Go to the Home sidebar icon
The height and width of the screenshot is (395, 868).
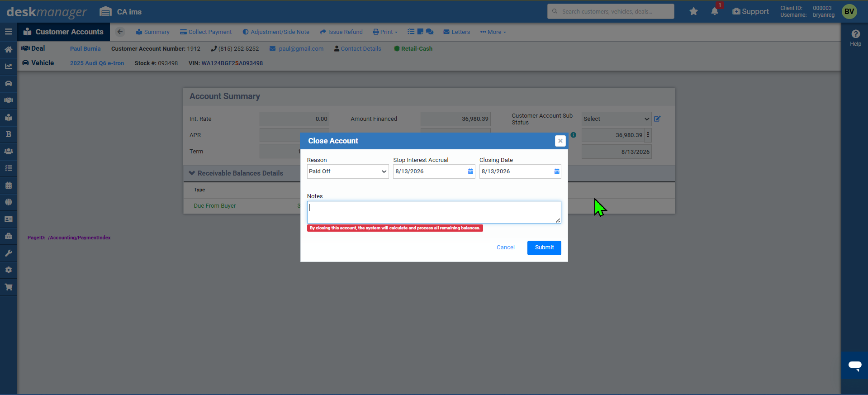(x=8, y=49)
